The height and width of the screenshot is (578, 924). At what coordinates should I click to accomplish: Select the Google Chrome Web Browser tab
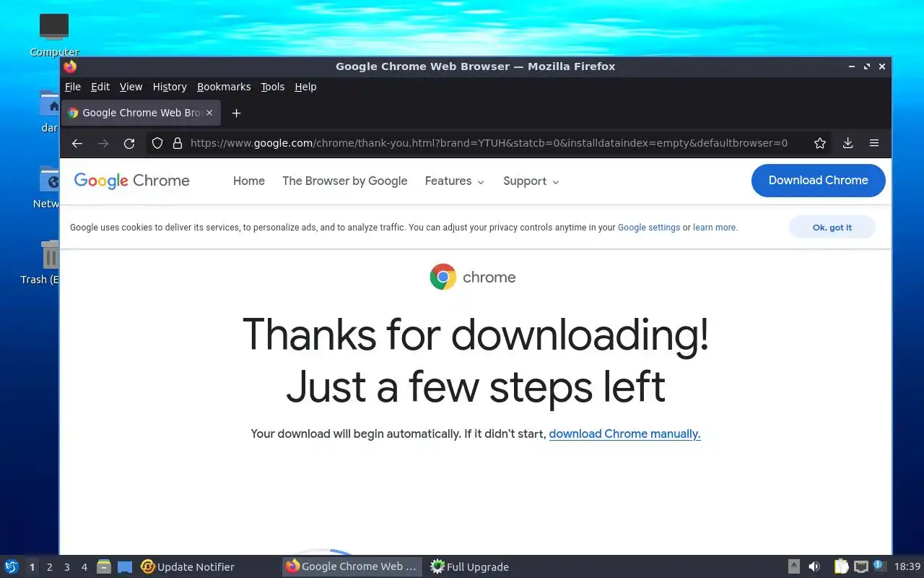pos(141,113)
